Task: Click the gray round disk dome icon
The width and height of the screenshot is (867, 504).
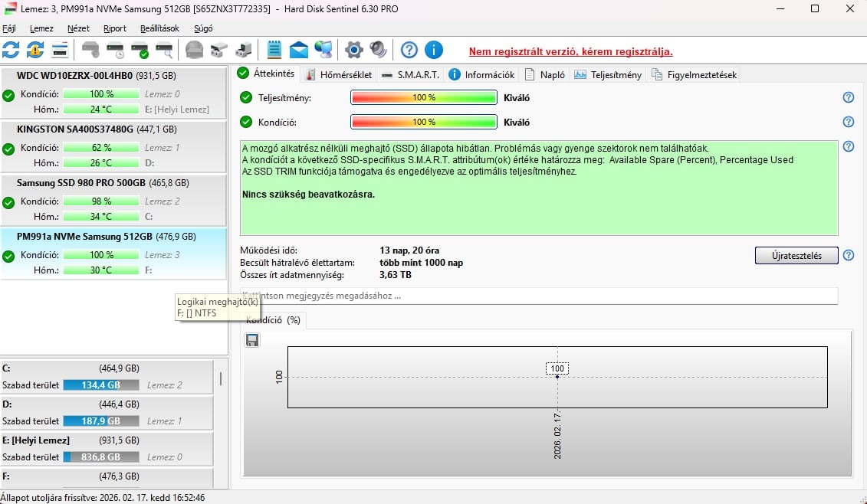Action: pos(194,51)
